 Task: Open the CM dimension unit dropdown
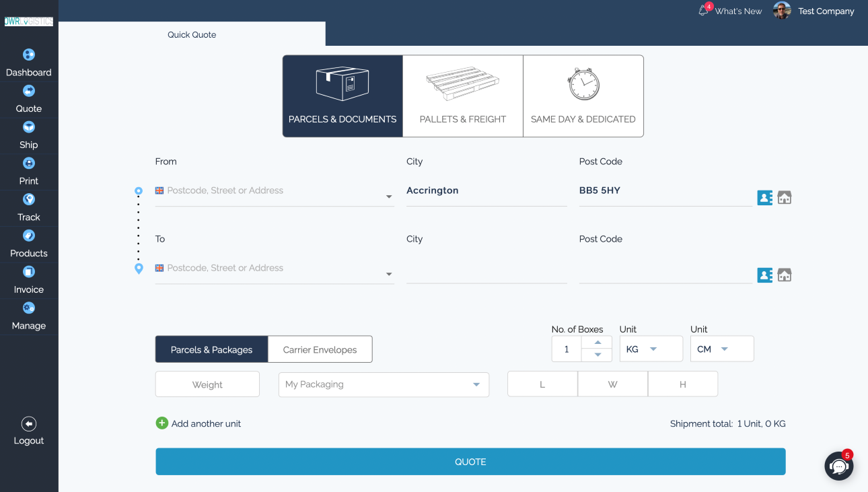[722, 349]
